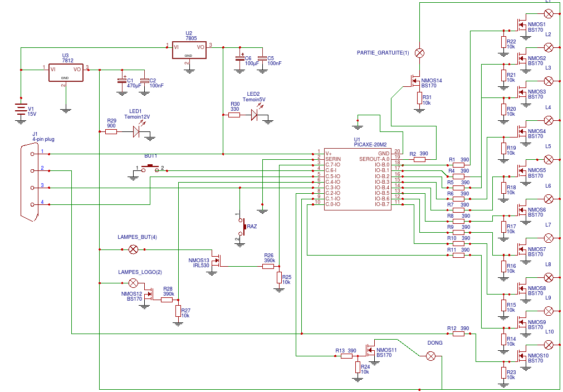Select the LAMPES_BUT(4) lamp symbol
The image size is (563, 392).
click(x=133, y=249)
